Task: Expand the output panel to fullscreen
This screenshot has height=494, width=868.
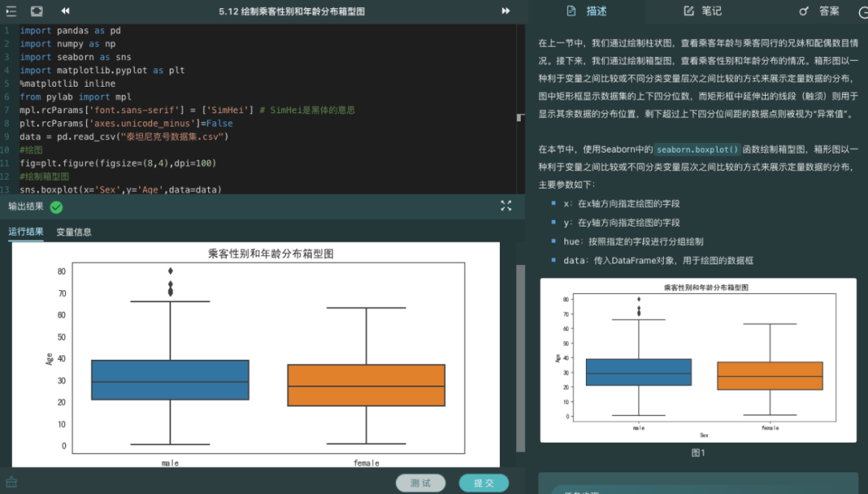Action: [506, 206]
